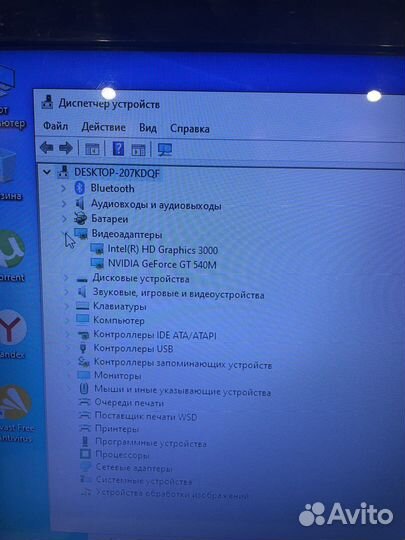Select the Сетевые адаптеры label

134,468
